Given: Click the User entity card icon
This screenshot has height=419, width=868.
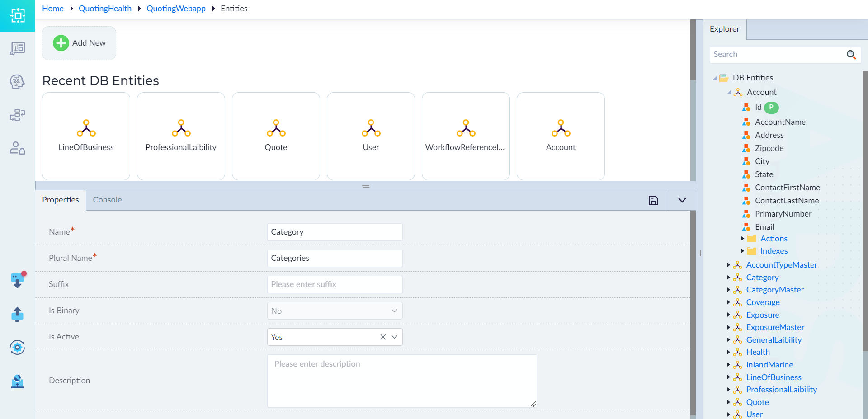Looking at the screenshot, I should [371, 128].
